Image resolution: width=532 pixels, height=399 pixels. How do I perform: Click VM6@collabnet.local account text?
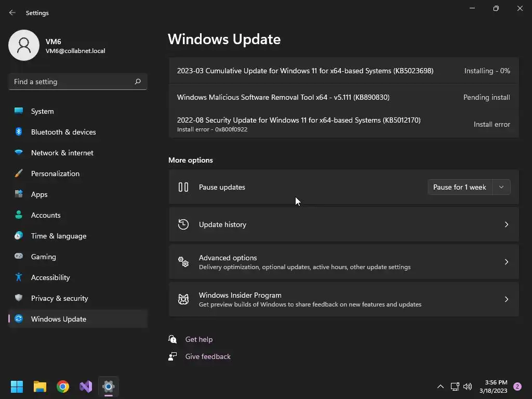tap(75, 51)
